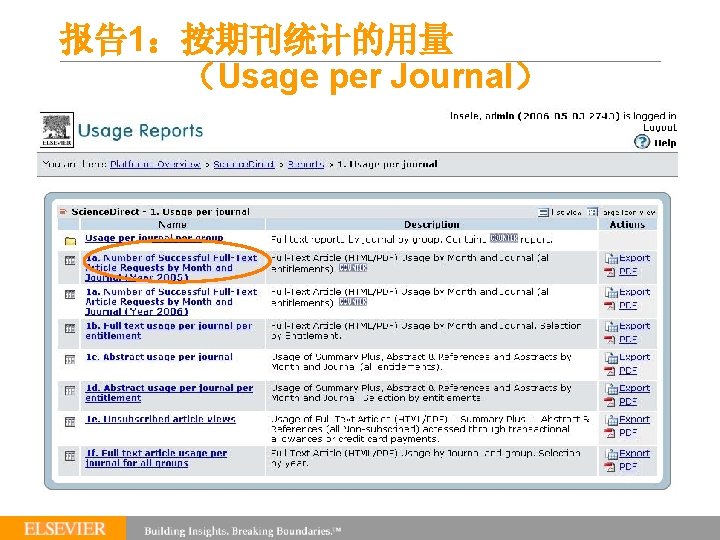Open report 1a Year 2006 link
This screenshot has width=720, height=540.
[x=171, y=302]
